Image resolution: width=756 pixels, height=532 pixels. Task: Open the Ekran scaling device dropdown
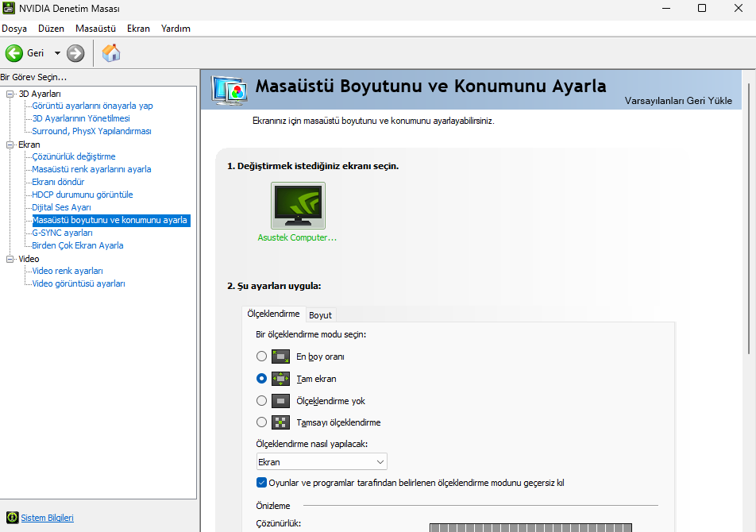pyautogui.click(x=322, y=461)
